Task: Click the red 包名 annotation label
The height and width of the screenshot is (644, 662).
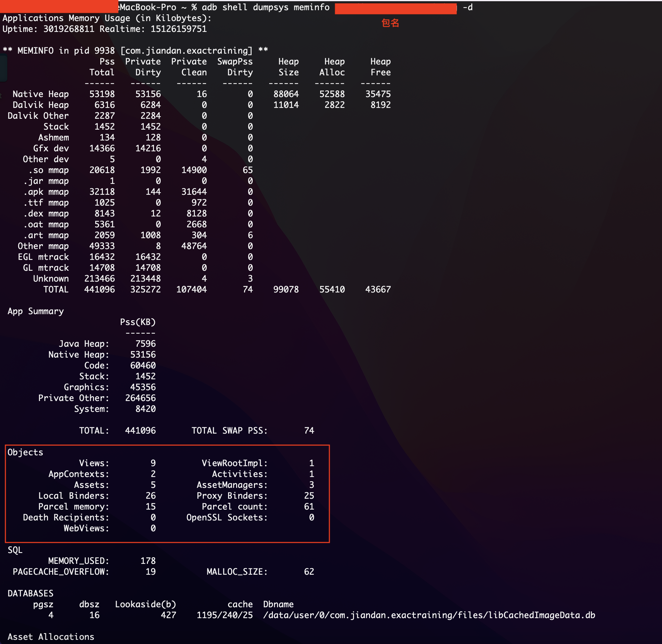Action: (390, 23)
